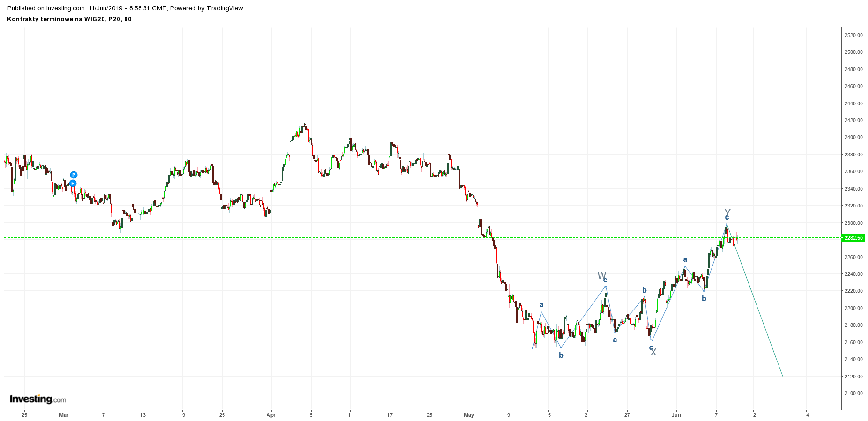Click the 2240.00 price axis label
868x421 pixels.
coord(853,274)
